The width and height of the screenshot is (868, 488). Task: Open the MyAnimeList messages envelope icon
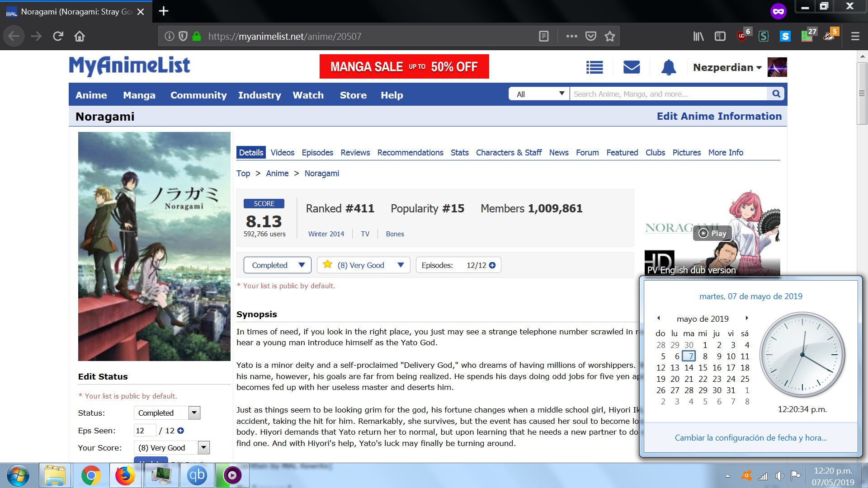[x=632, y=67]
